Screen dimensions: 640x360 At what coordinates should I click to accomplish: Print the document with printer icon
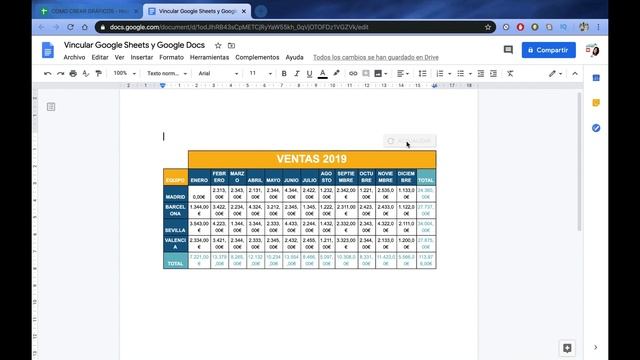pyautogui.click(x=73, y=73)
